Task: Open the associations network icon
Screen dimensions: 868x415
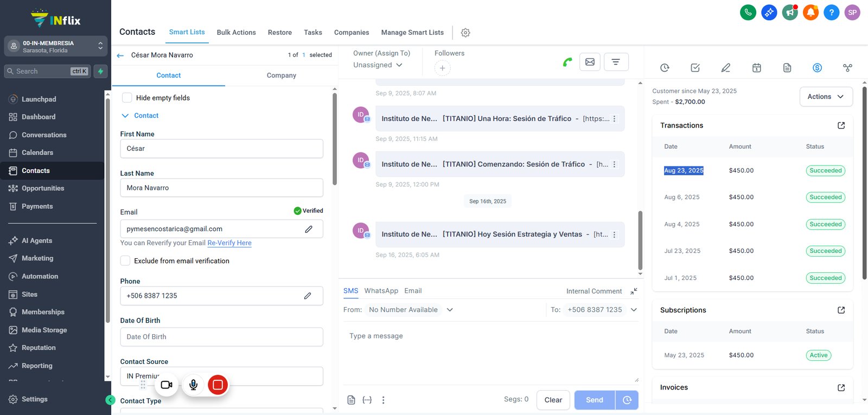Action: click(847, 68)
